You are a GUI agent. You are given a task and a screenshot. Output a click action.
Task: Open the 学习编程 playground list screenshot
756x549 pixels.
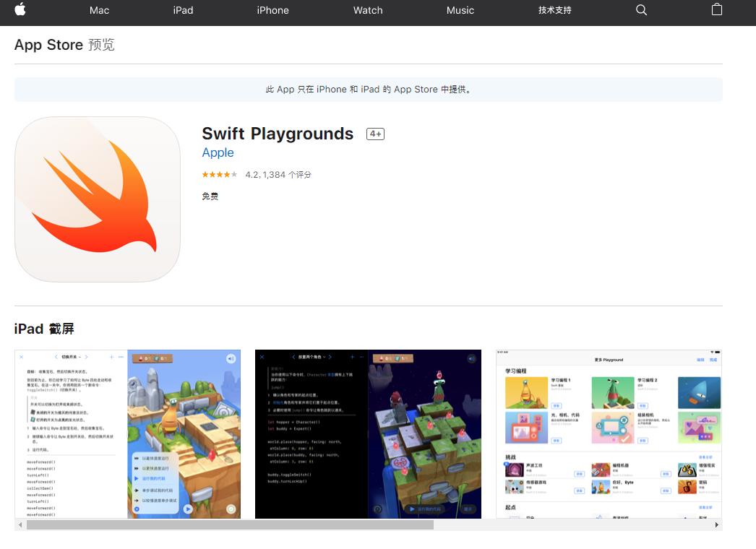[609, 434]
